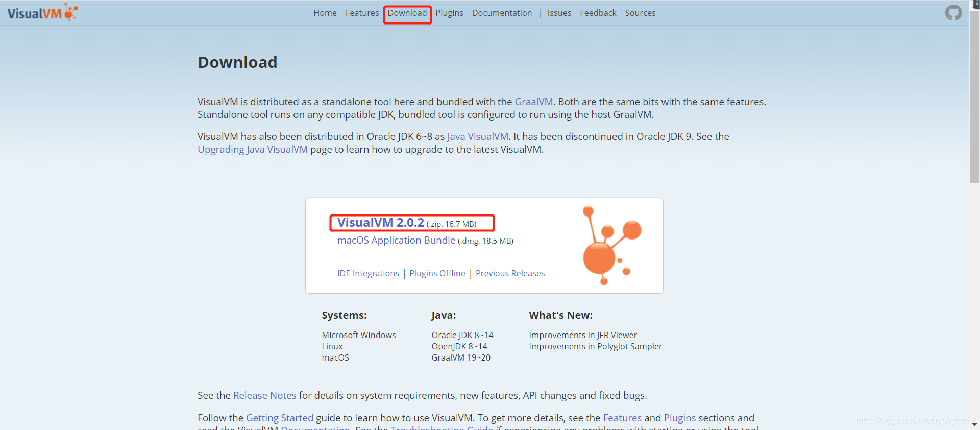The image size is (980, 430).
Task: Click 'macOS' in systems list
Action: tap(335, 357)
